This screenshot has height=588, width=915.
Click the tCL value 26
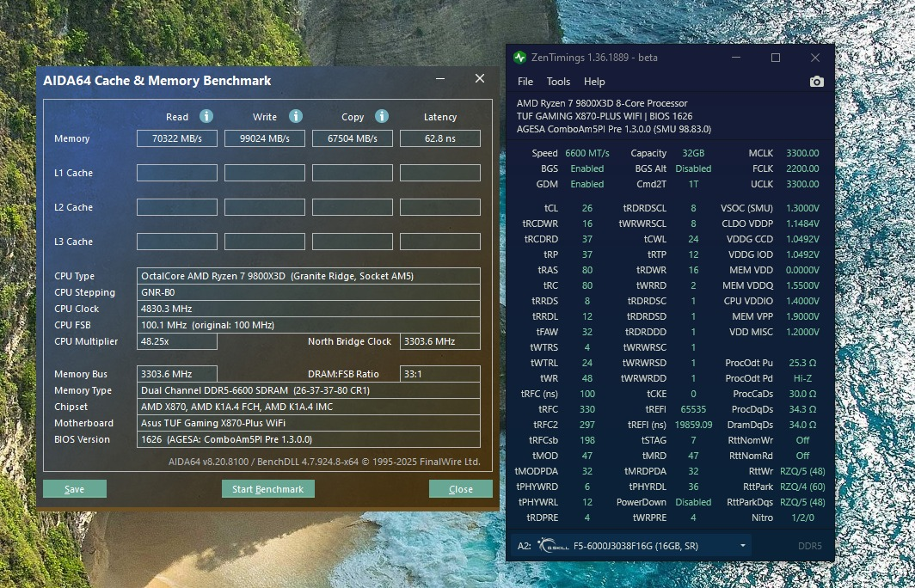(587, 208)
